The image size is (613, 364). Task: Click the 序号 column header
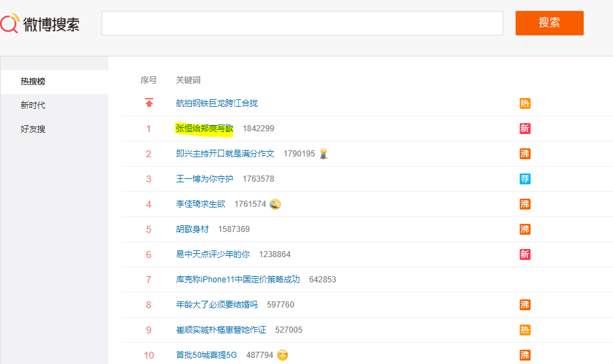tap(148, 80)
